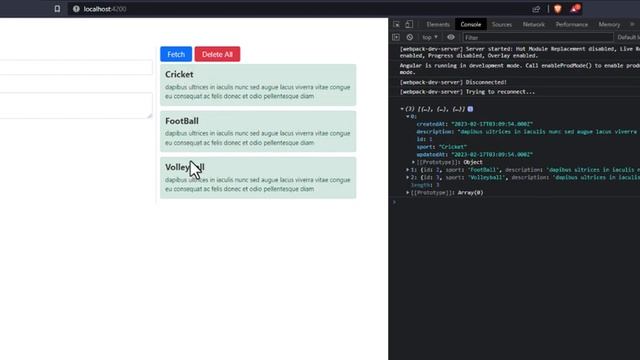Image resolution: width=640 pixels, height=360 pixels.
Task: Open the site information icon
Action: pos(76,9)
